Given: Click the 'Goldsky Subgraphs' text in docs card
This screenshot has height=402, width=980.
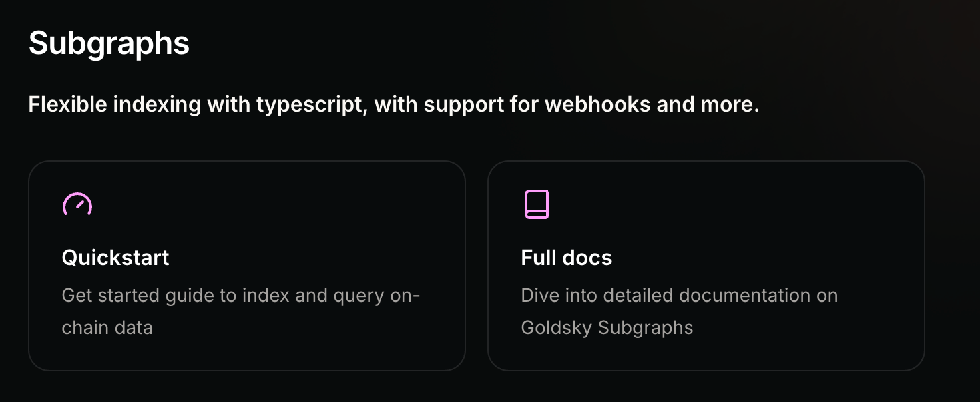Looking at the screenshot, I should (x=607, y=327).
